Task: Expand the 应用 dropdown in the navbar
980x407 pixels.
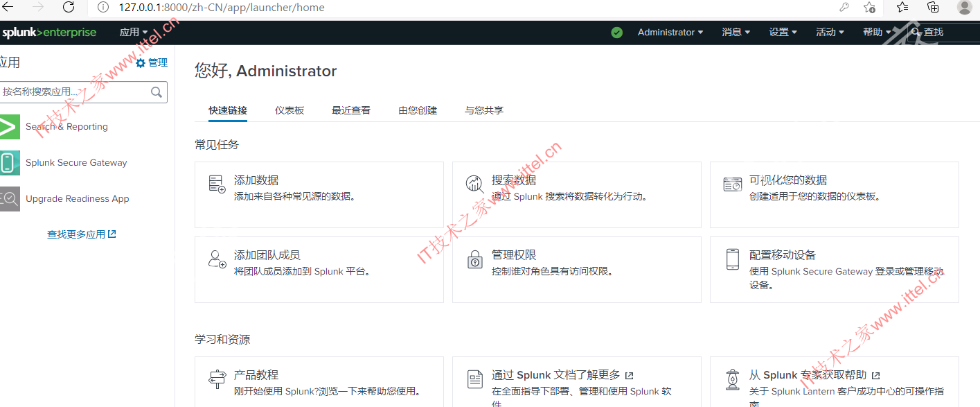Action: [x=134, y=33]
